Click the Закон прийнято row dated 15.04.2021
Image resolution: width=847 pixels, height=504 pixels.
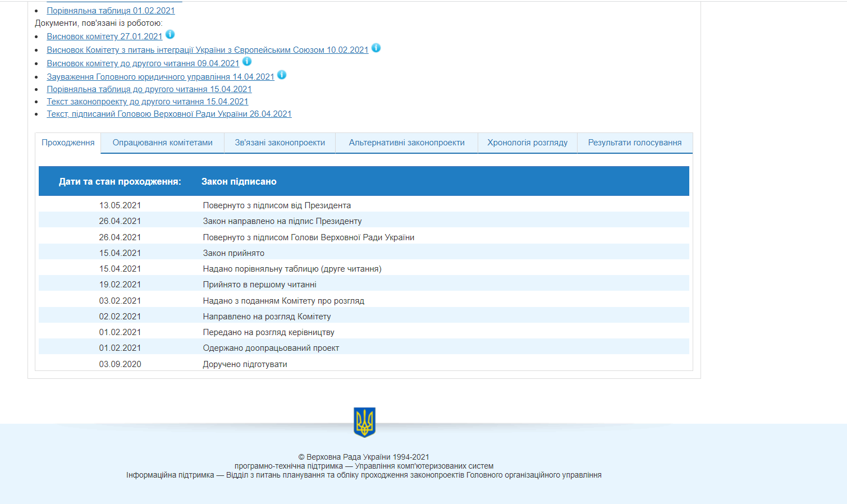click(234, 253)
